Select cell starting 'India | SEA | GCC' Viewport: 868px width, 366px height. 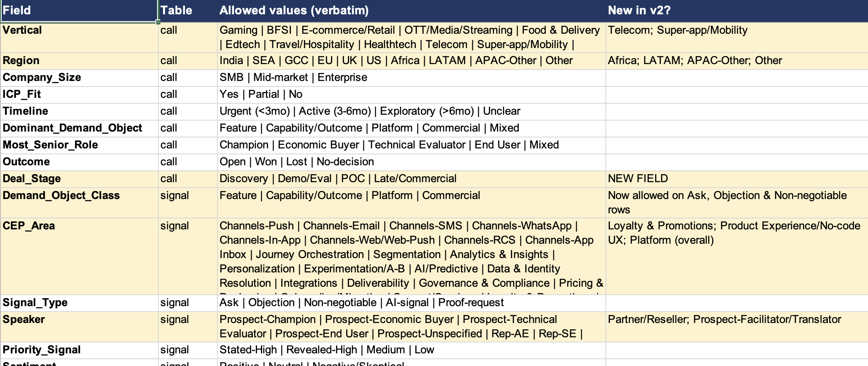point(412,61)
